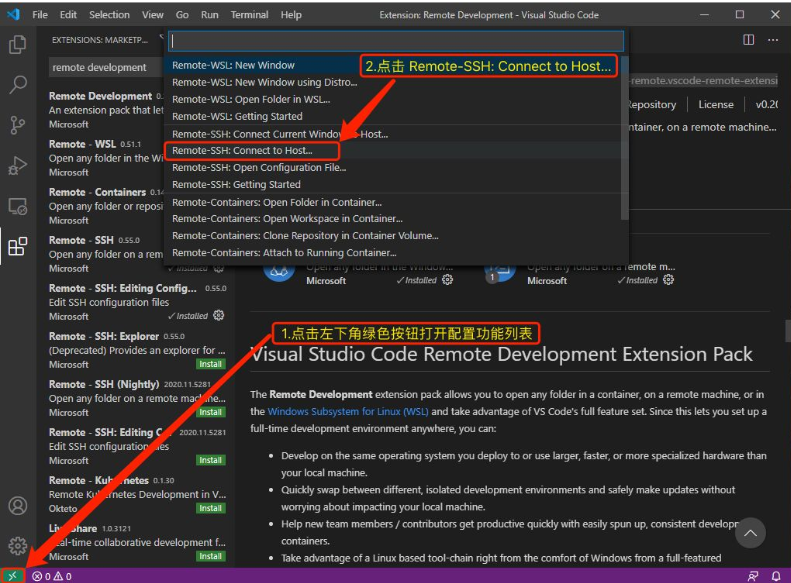Select Remote-SSH: Open Configuration File
The image size is (791, 583).
(393, 167)
